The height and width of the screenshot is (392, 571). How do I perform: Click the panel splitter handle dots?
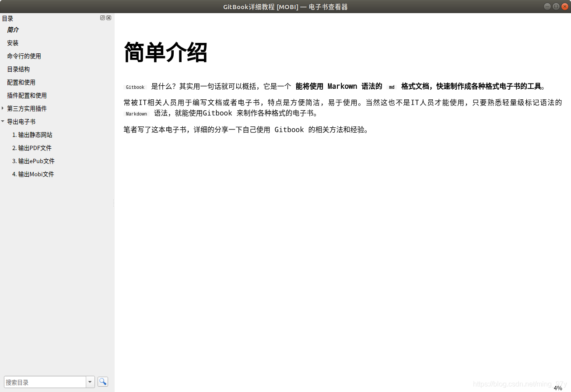[x=114, y=203]
